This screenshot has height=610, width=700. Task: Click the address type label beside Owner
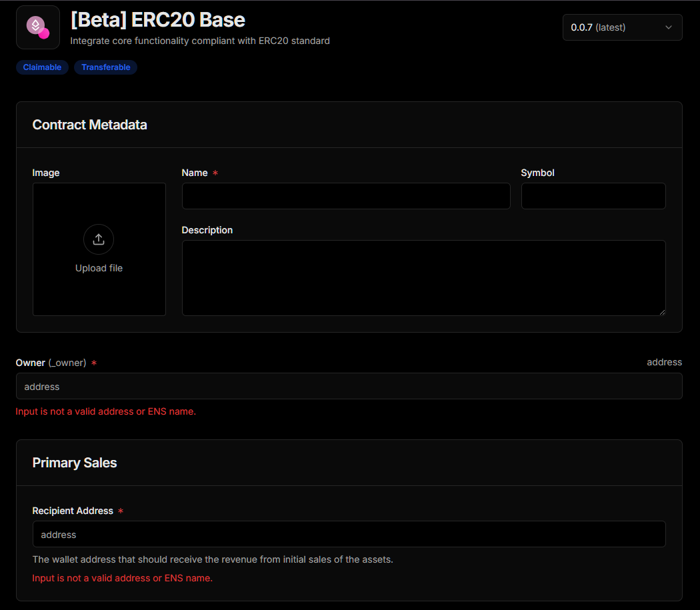[x=664, y=362]
